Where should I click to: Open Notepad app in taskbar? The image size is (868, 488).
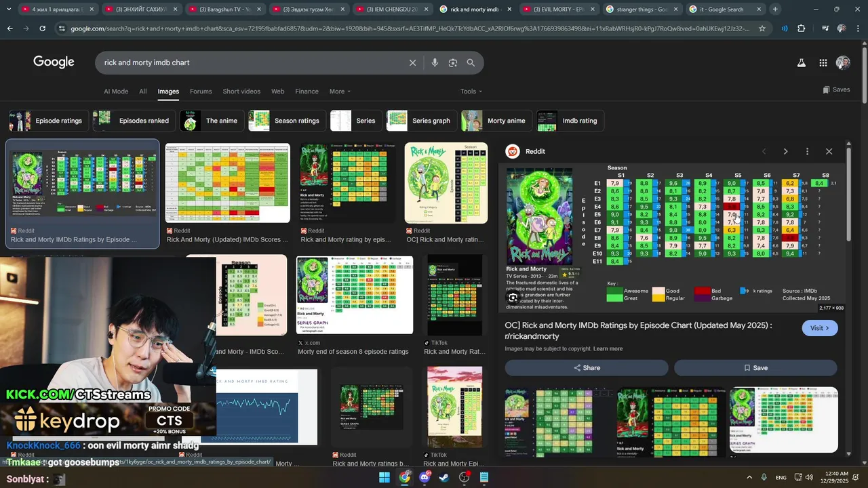click(484, 477)
